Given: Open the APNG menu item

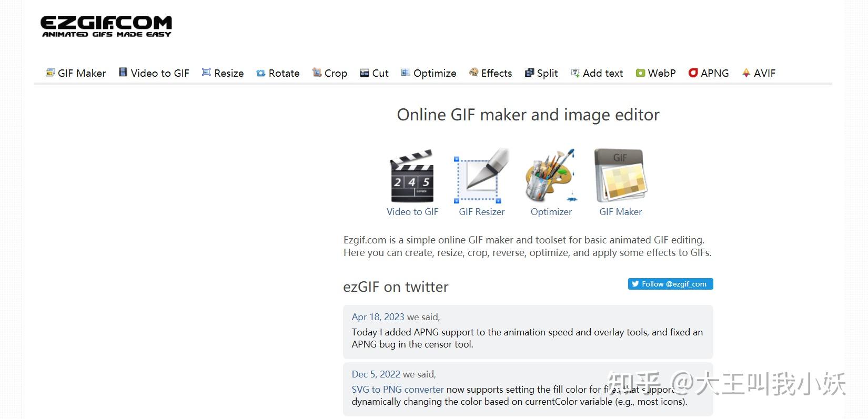Looking at the screenshot, I should click(x=709, y=73).
